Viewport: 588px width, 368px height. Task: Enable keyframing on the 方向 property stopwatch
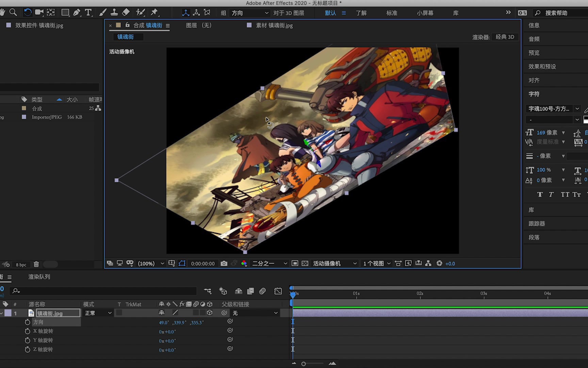[x=28, y=322]
